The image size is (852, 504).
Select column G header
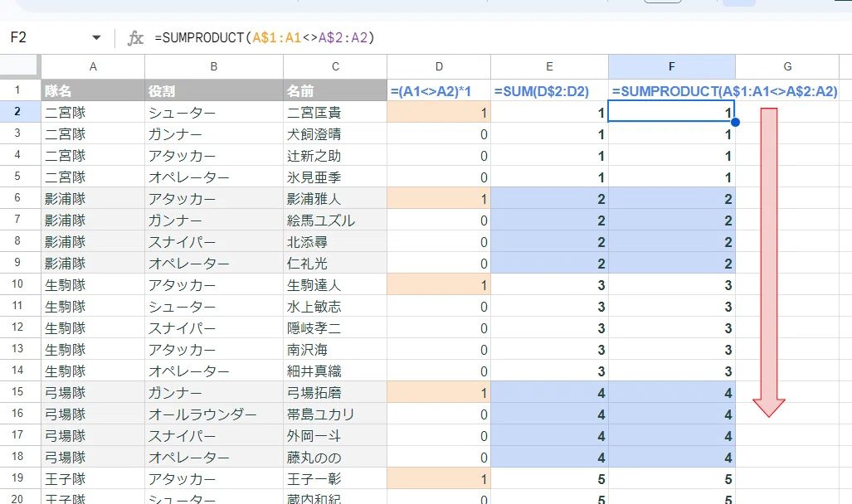click(x=787, y=67)
